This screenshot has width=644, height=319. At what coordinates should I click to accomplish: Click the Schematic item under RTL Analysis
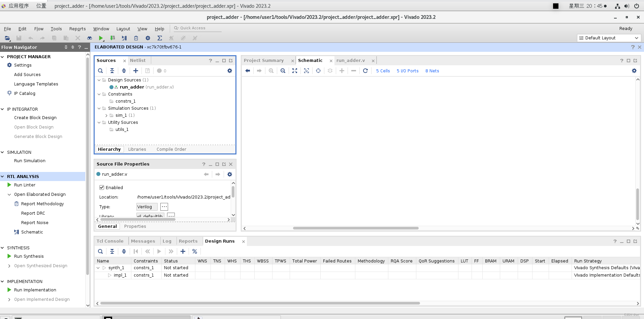[32, 232]
